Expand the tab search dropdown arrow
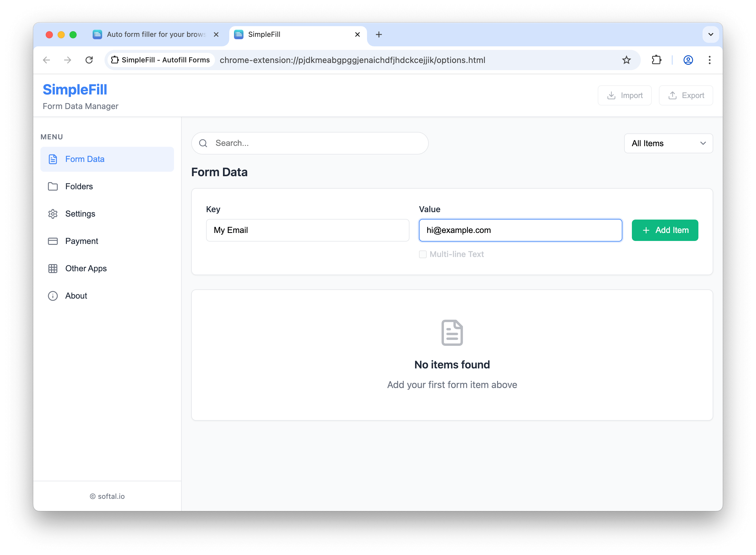Viewport: 756px width, 555px height. [711, 34]
